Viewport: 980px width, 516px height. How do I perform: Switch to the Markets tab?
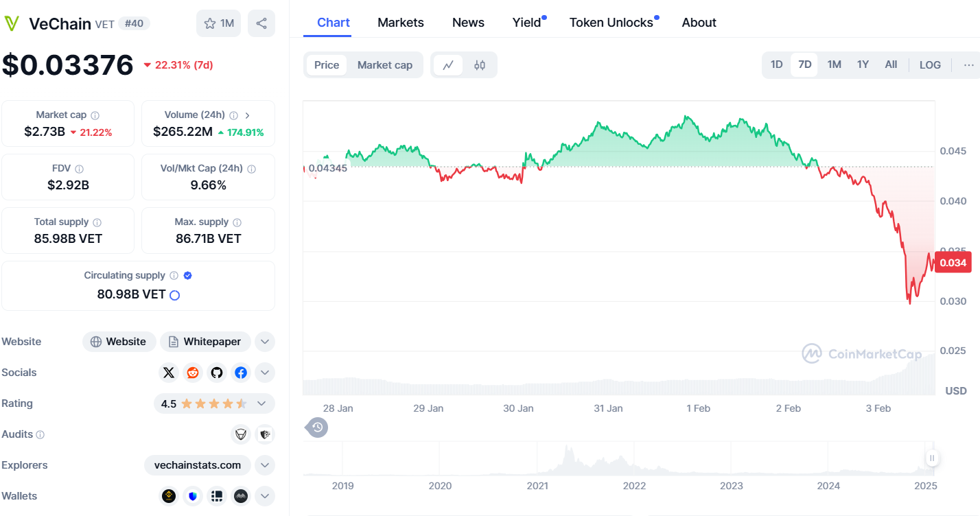click(401, 23)
